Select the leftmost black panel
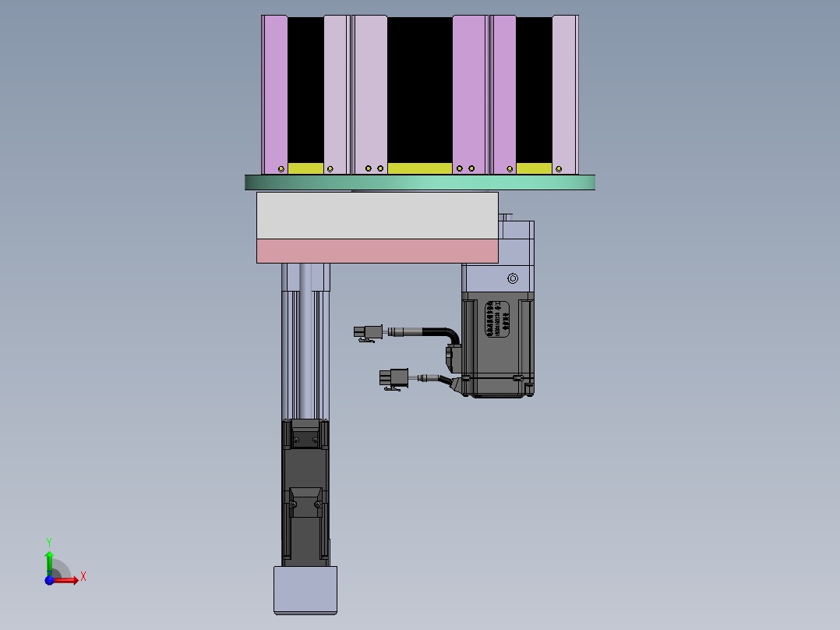The width and height of the screenshot is (840, 630). click(305, 90)
